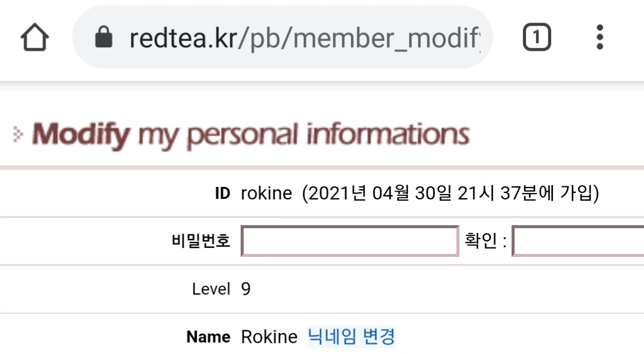
Task: Click the Level label
Action: (211, 289)
